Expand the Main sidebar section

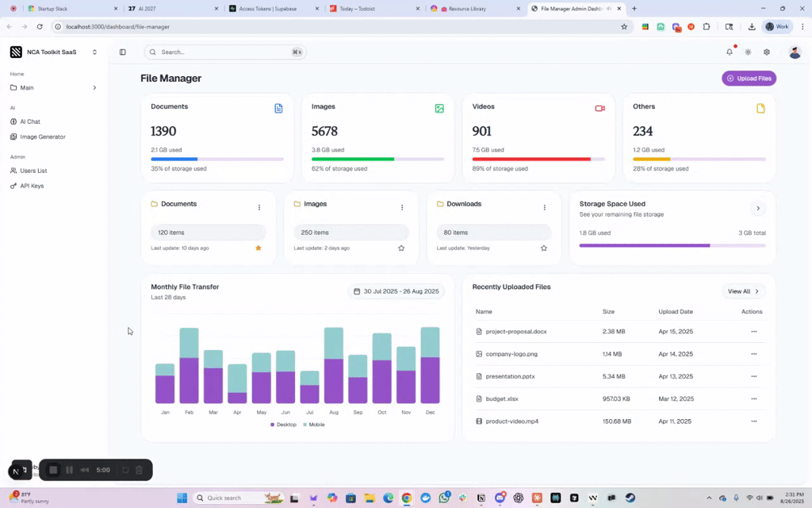54,87
